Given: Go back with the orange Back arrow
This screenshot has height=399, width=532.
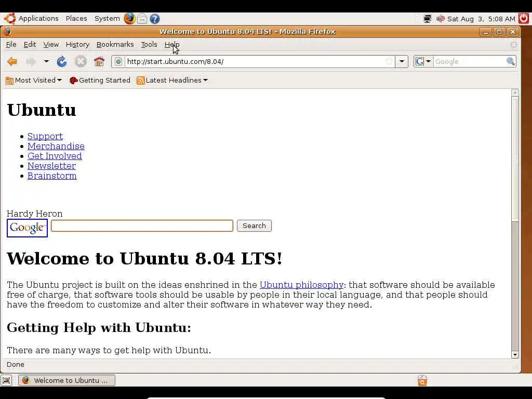Looking at the screenshot, I should coord(12,62).
